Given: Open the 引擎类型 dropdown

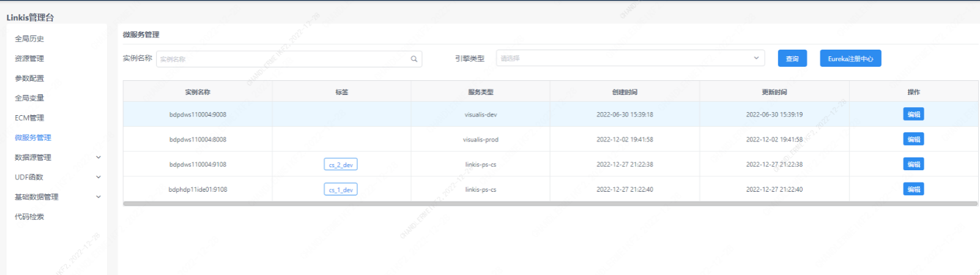Looking at the screenshot, I should 630,58.
